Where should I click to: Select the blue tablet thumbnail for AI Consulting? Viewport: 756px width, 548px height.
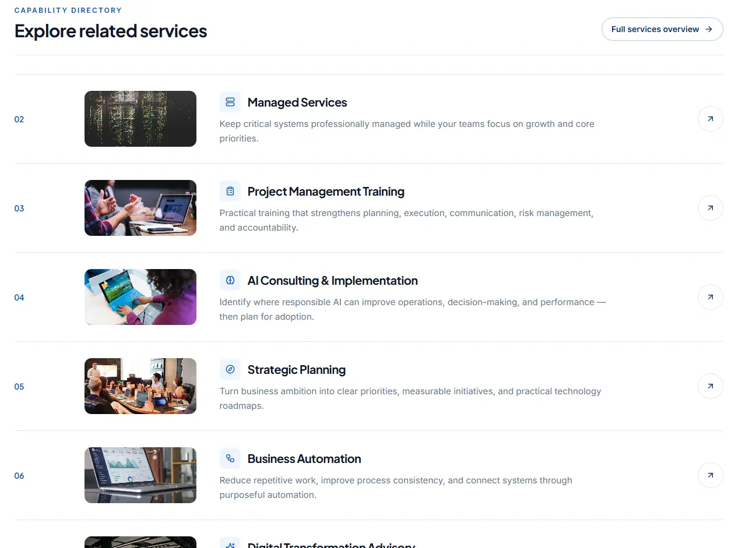click(140, 297)
